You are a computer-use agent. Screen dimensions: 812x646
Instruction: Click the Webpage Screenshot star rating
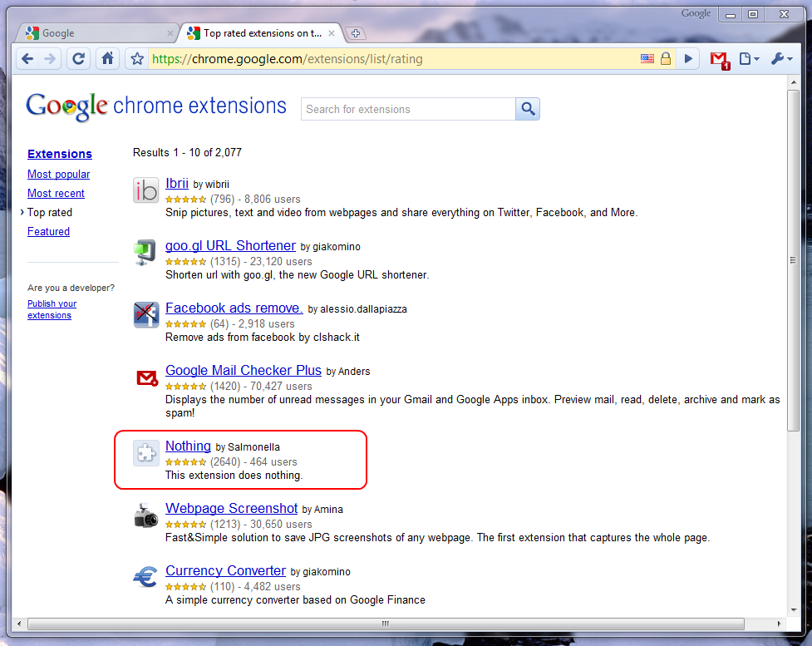(x=186, y=525)
